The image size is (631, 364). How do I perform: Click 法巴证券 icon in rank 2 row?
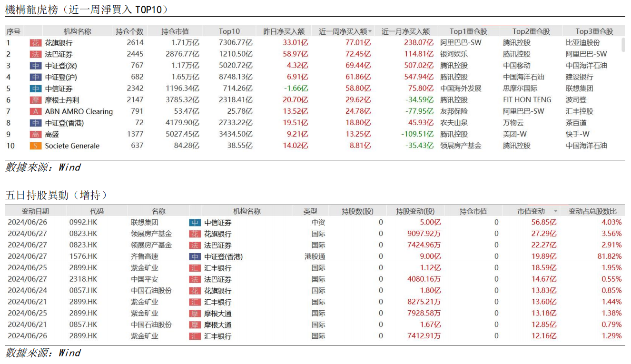point(35,54)
